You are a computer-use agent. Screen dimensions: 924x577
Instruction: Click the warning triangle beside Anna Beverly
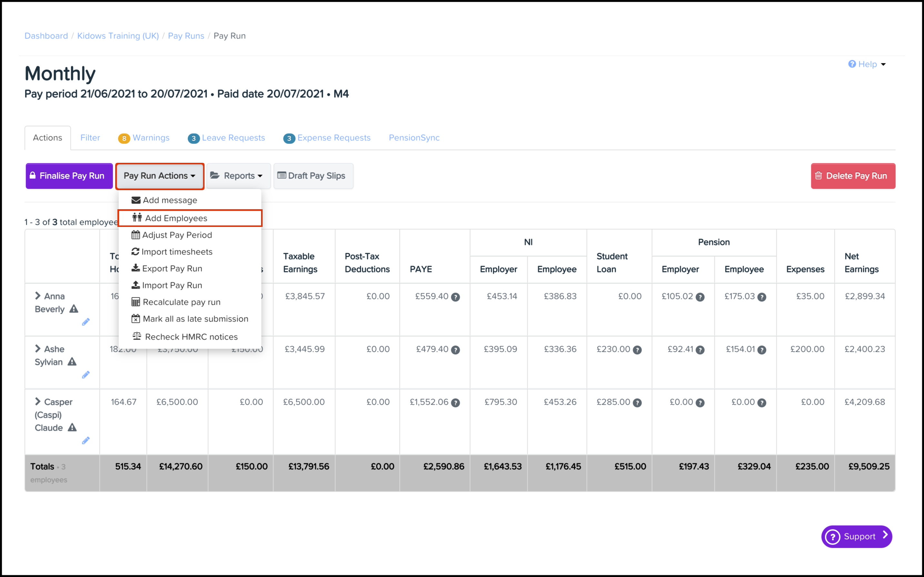coord(74,309)
